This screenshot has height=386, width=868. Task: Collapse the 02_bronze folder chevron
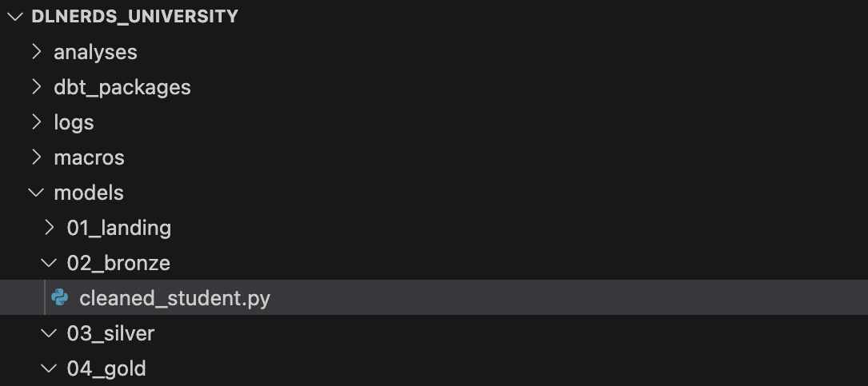point(50,263)
